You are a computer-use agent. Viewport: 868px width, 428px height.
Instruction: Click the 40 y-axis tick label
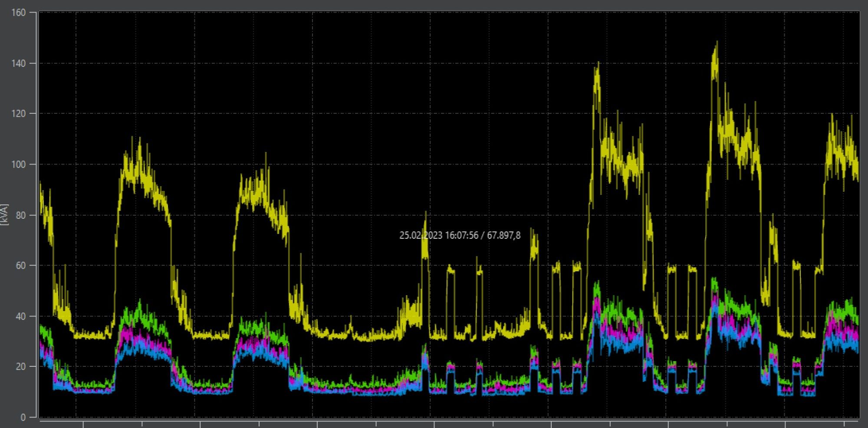20,316
